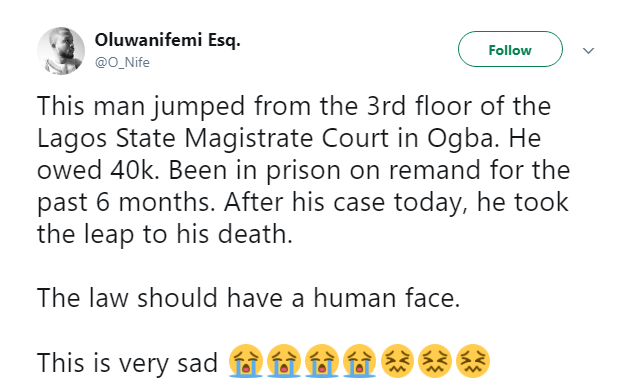The width and height of the screenshot is (628, 388).
Task: Click the first loudly crying face emoji
Action: tap(246, 361)
